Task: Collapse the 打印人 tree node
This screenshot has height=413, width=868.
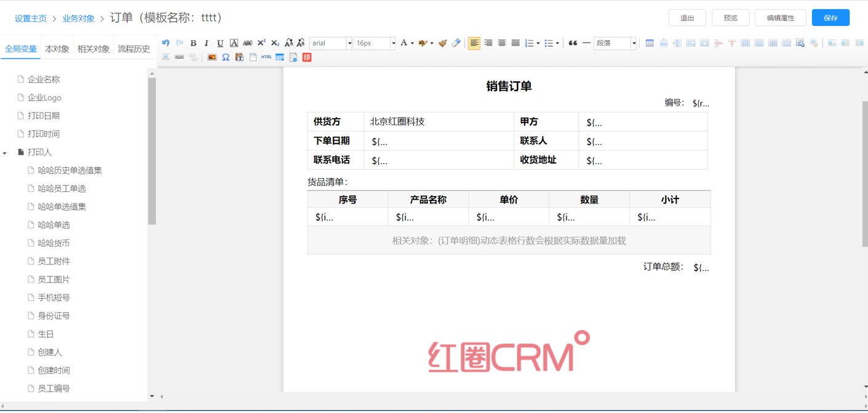Action: click(x=5, y=152)
